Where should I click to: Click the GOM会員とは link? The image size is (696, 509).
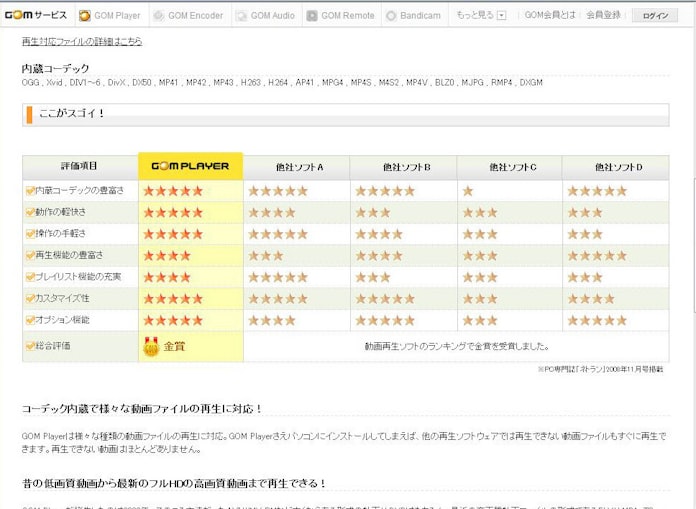[x=550, y=15]
